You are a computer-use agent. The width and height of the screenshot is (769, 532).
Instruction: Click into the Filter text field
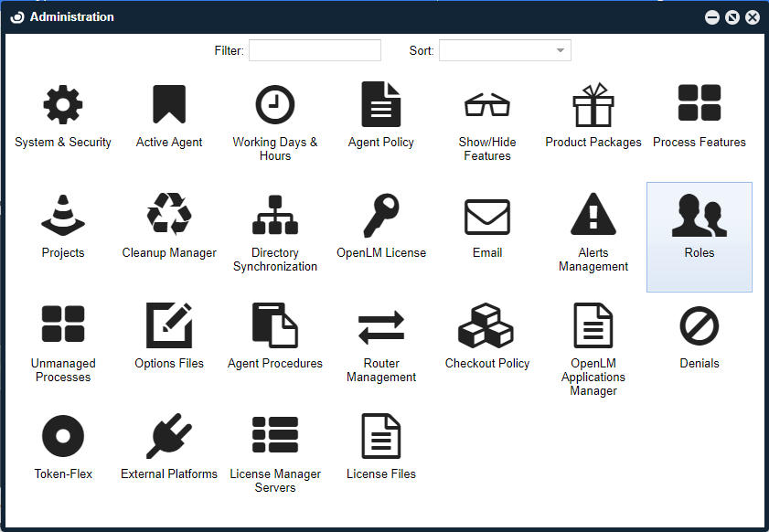pyautogui.click(x=315, y=50)
